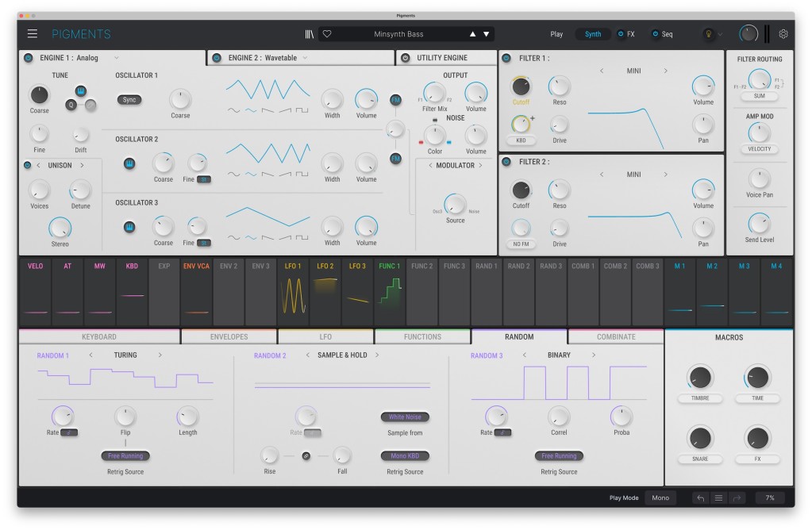812x530 pixels.
Task: Select next Filter 1 type after MINI
Action: pos(665,71)
